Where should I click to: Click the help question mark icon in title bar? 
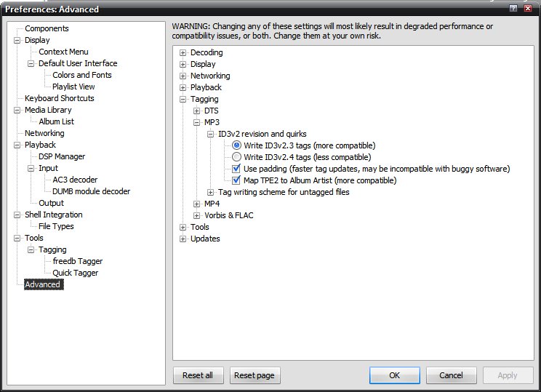[x=514, y=9]
